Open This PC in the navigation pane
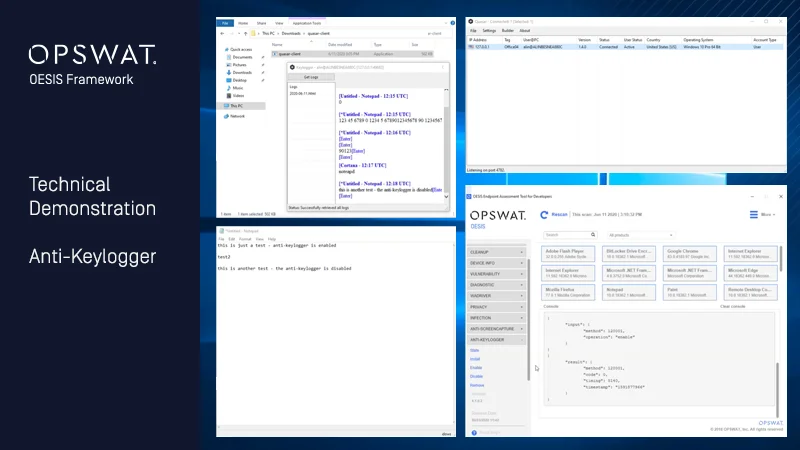The height and width of the screenshot is (450, 800). (x=236, y=105)
